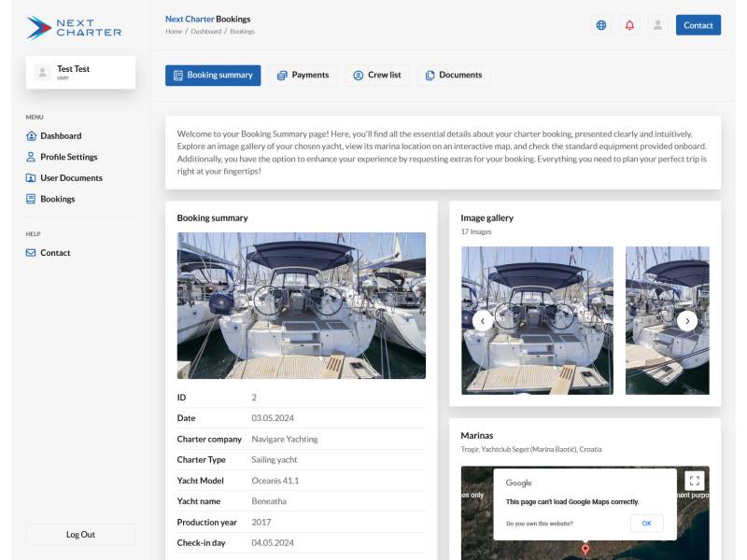747x560 pixels.
Task: Toggle fullscreen view on the map
Action: coord(694,480)
